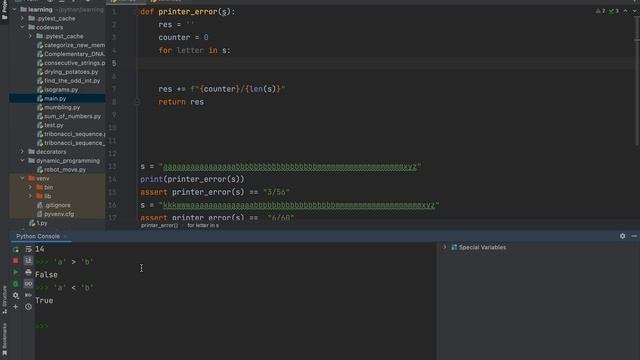Expand .pytest_cache inside codewars
This screenshot has height=360, width=640.
(30, 36)
